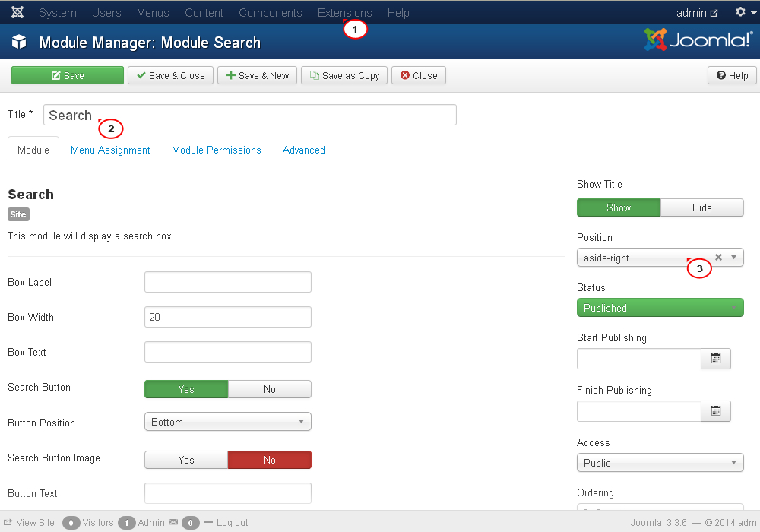760x532 pixels.
Task: Set Search Button to No
Action: [269, 389]
